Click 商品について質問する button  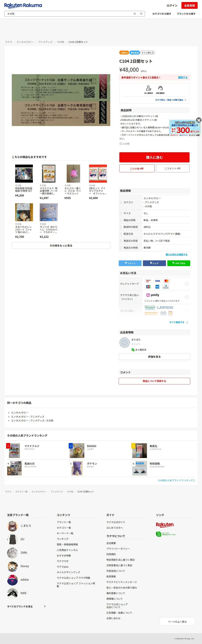pyautogui.click(x=154, y=381)
